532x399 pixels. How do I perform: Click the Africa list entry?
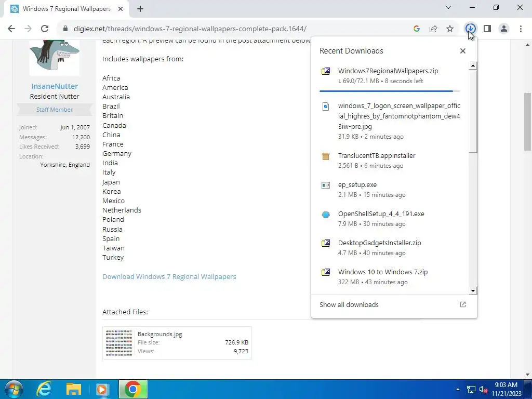[111, 78]
